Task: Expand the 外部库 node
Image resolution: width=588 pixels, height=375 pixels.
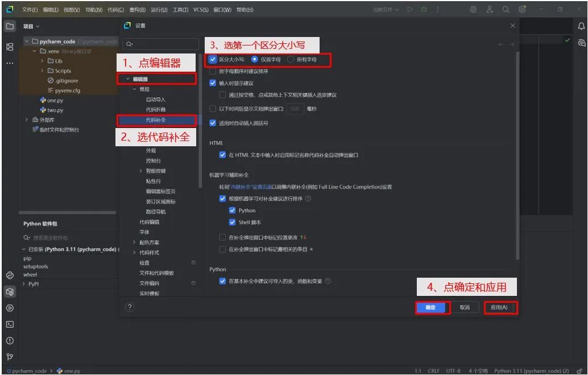Action: click(27, 119)
